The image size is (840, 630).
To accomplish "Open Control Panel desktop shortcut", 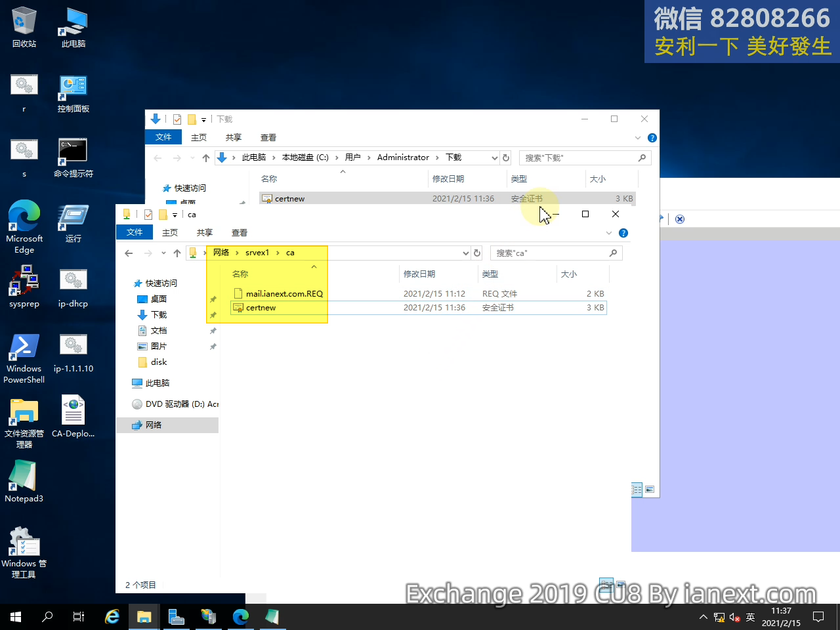I will [x=73, y=93].
